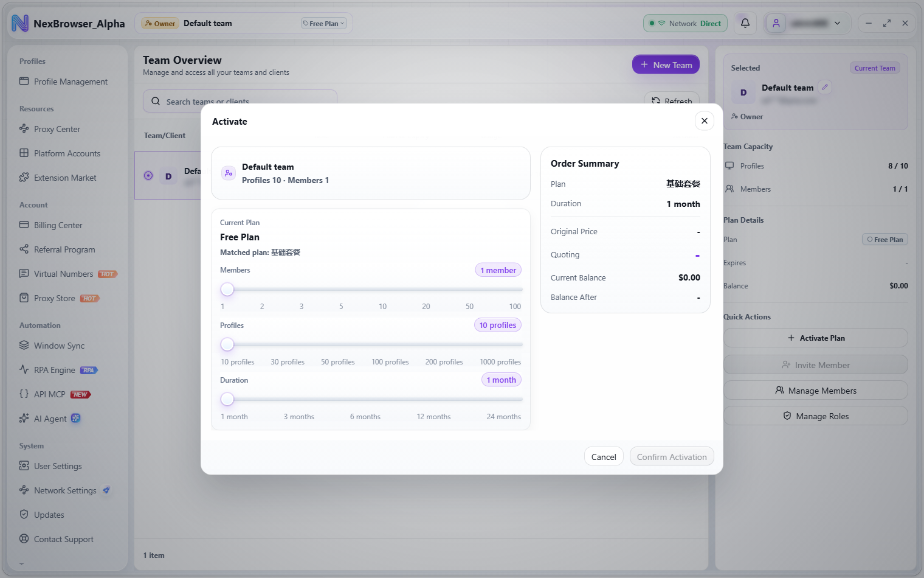
Task: Click the Referral Program share icon
Action: [24, 249]
